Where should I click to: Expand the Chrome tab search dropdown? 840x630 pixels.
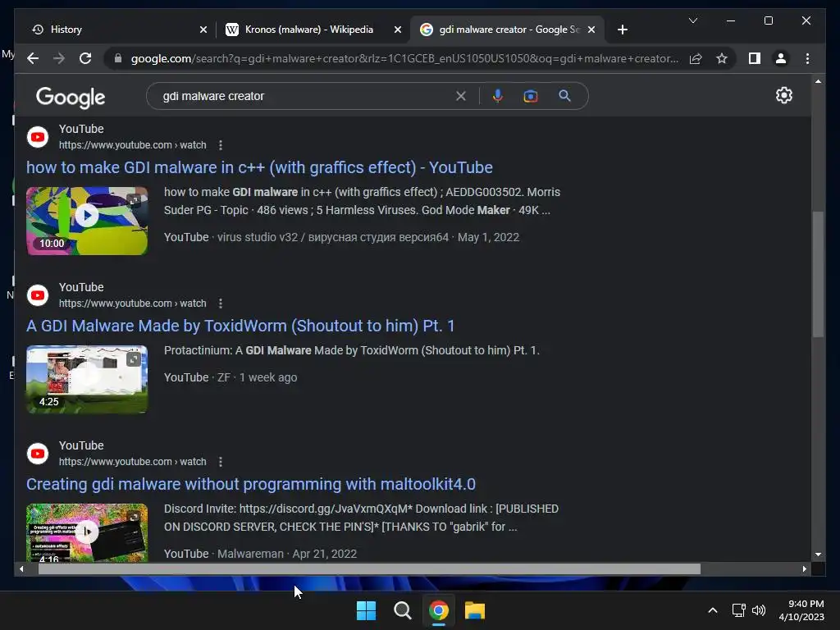coord(692,21)
